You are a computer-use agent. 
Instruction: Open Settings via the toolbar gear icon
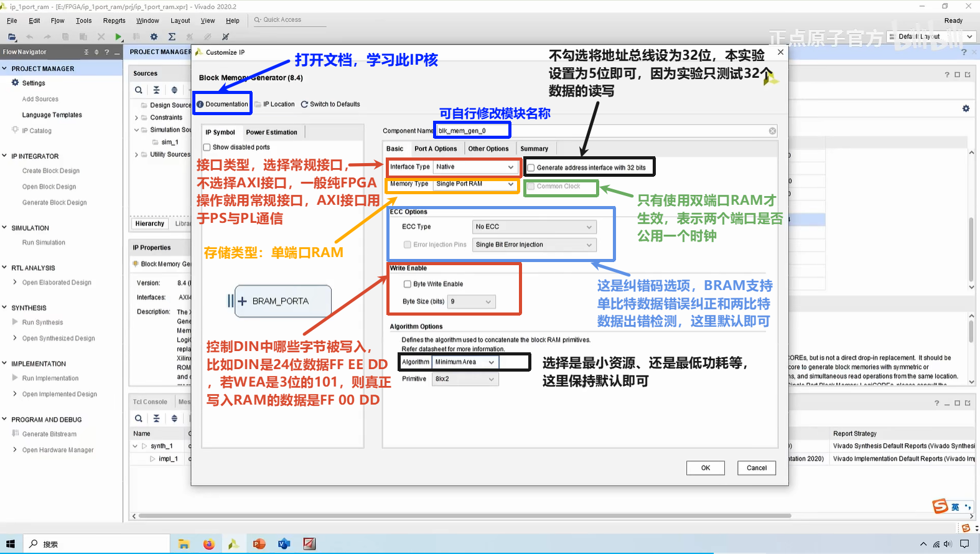(x=154, y=37)
